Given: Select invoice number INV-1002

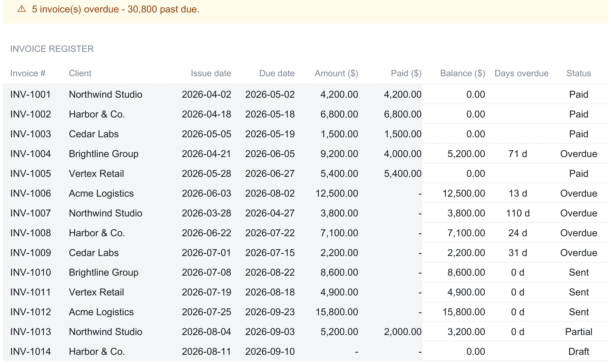Looking at the screenshot, I should coord(31,114).
